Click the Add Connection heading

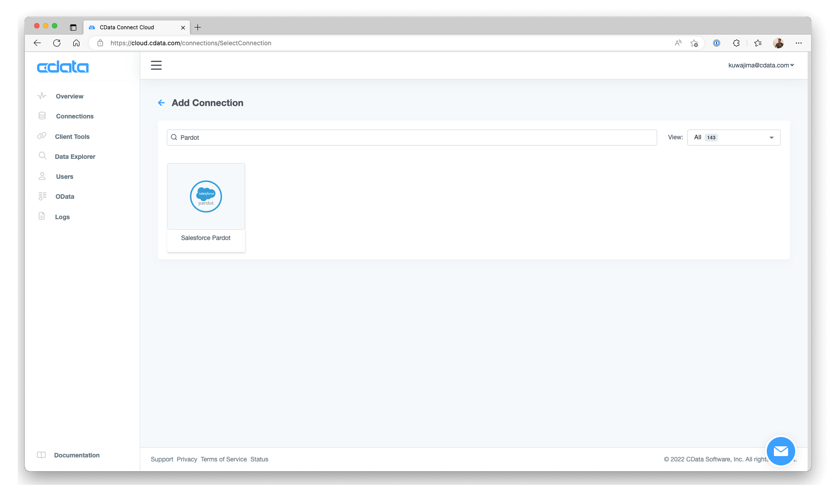pyautogui.click(x=208, y=103)
